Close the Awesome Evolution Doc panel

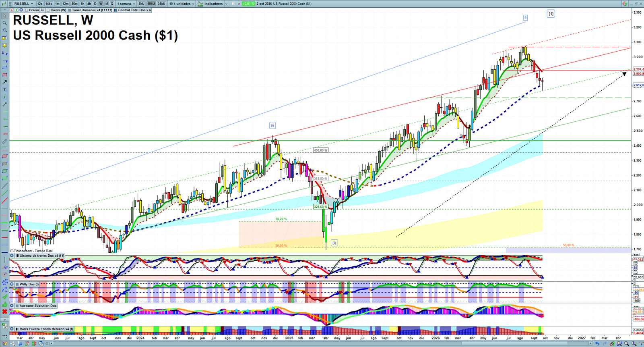[12, 306]
